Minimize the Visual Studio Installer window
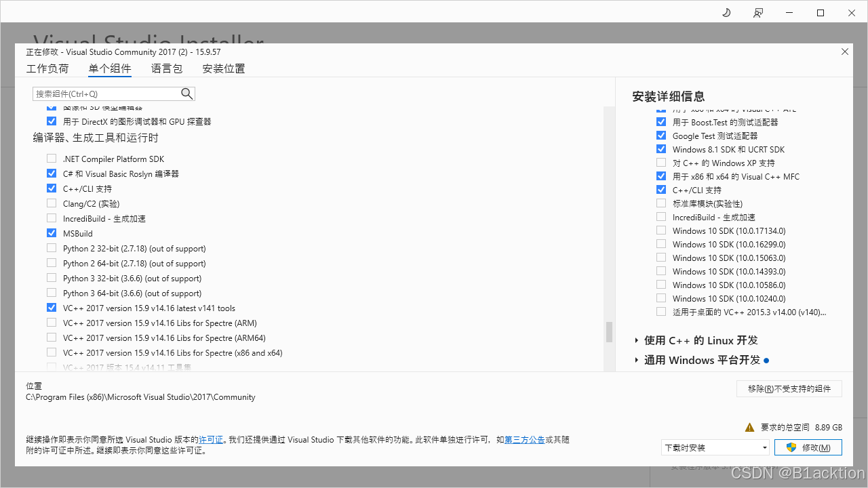The width and height of the screenshot is (868, 488). point(789,13)
